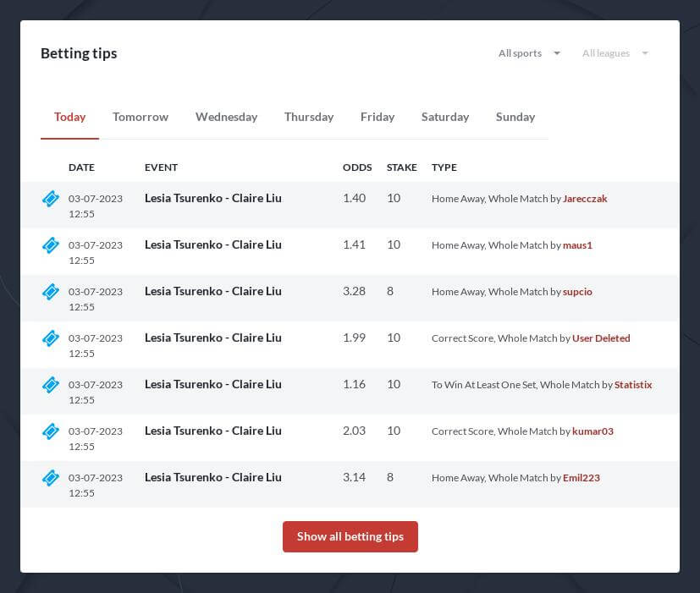The image size is (700, 593).
Task: Click the arrow next to All sports
Action: pos(557,53)
